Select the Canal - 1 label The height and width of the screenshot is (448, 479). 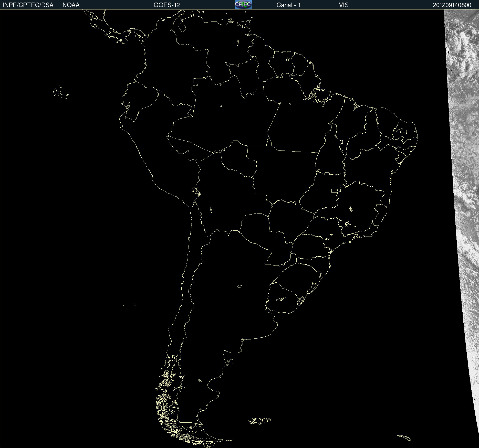(289, 5)
